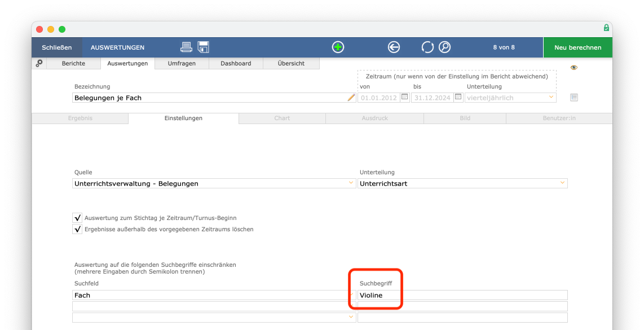Switch to the Berichte tab
The width and height of the screenshot is (644, 330).
73,63
